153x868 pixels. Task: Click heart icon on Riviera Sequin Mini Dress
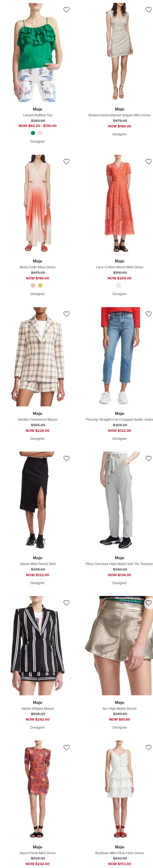(148, 10)
